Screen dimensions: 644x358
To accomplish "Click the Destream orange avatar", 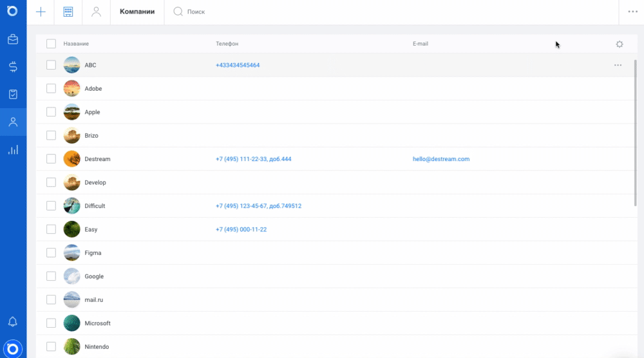I will click(72, 159).
